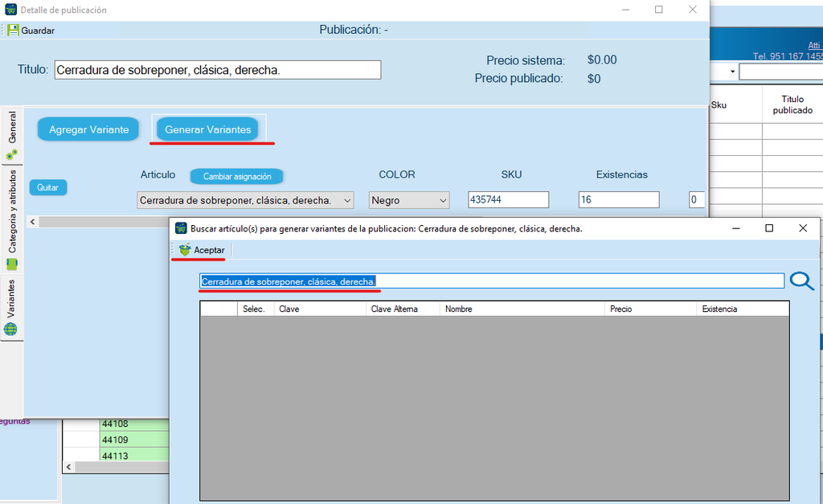This screenshot has height=504, width=823.
Task: Click the Guardar save icon
Action: click(13, 31)
